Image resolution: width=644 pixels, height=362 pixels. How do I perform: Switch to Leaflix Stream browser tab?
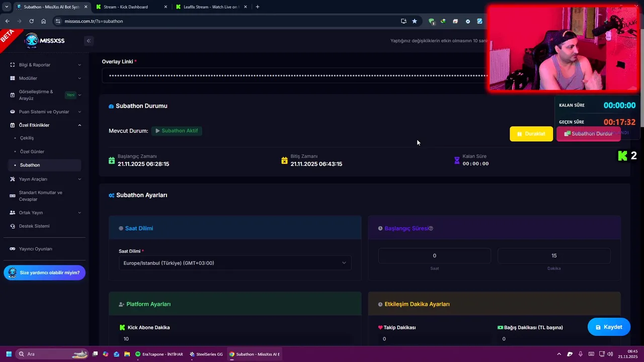pos(210,7)
